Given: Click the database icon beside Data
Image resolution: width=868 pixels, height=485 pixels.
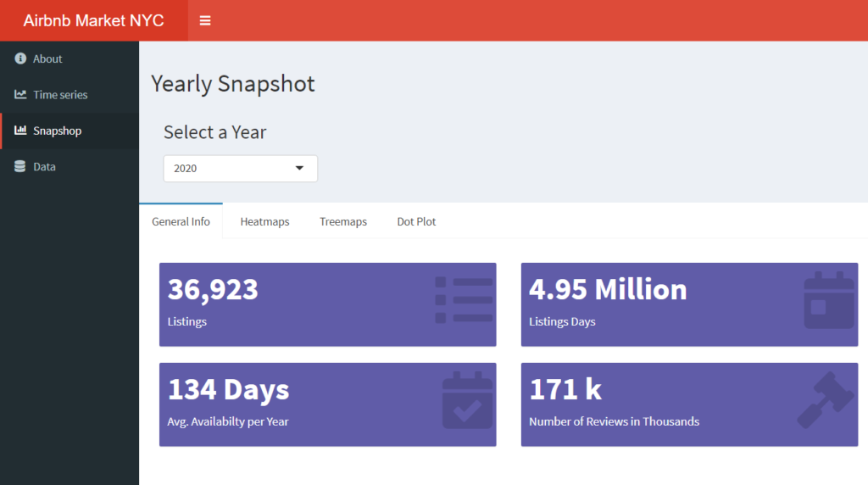Looking at the screenshot, I should (x=20, y=167).
